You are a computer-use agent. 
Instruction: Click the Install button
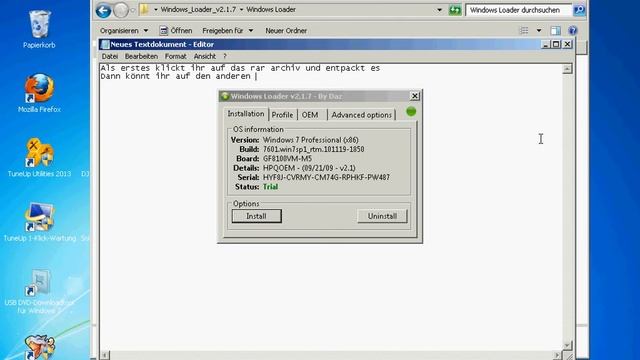tap(256, 216)
